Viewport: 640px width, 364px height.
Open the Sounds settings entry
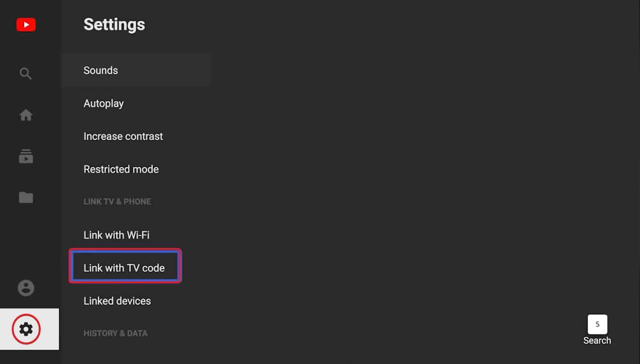[x=101, y=70]
